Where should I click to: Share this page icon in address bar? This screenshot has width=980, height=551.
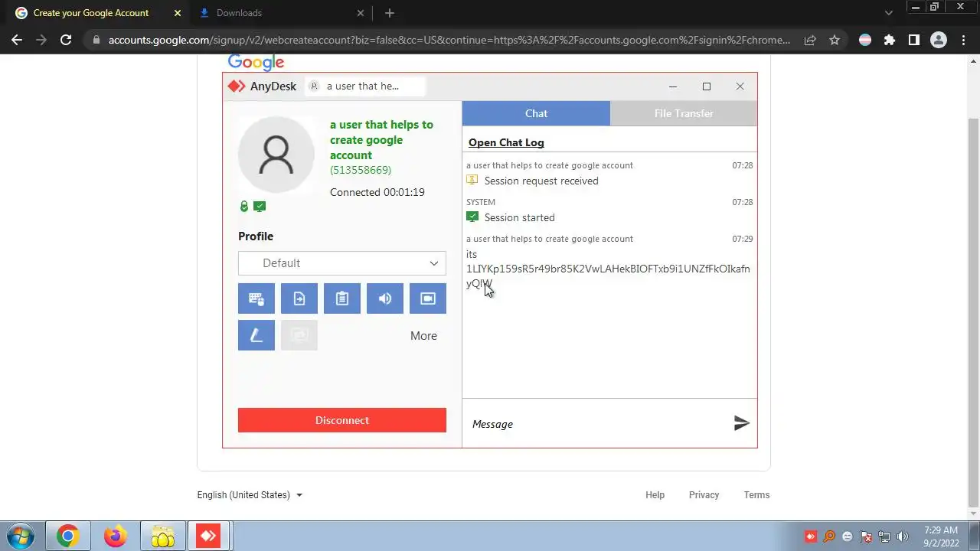810,40
